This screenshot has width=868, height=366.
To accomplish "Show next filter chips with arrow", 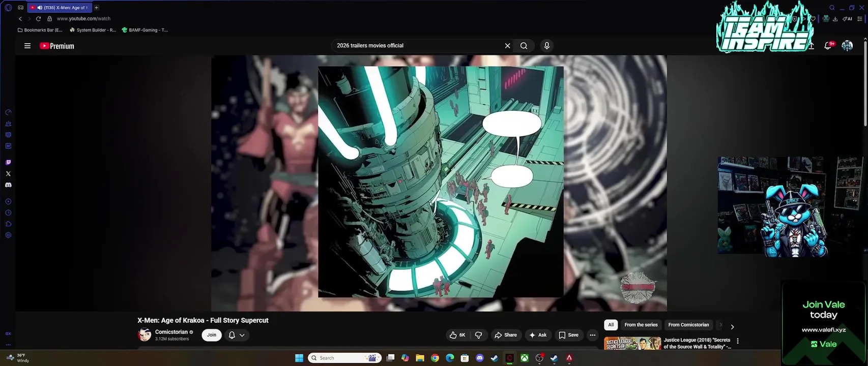I will 732,327.
